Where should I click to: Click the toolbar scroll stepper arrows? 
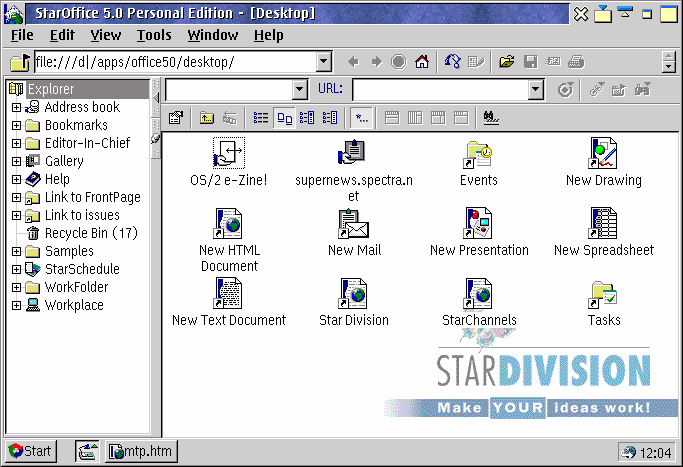point(669,62)
